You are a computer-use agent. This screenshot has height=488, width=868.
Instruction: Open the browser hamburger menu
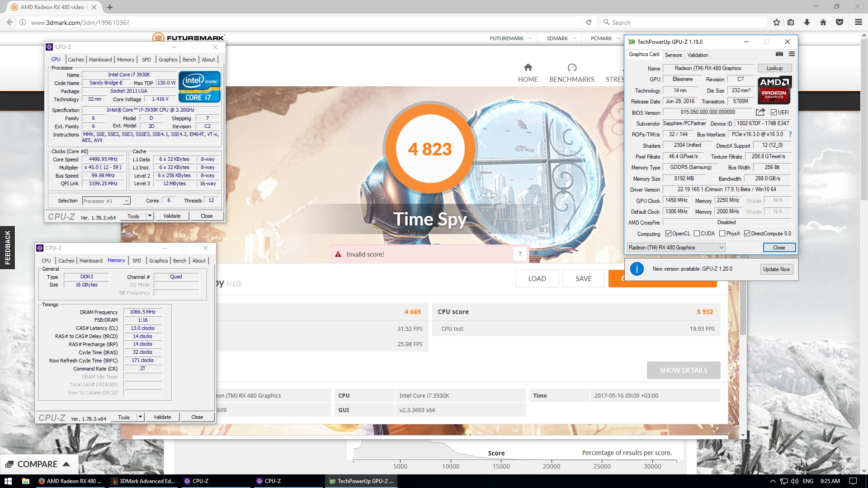click(858, 22)
